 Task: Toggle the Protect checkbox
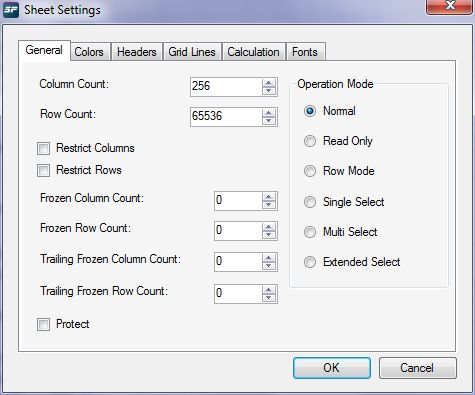[43, 324]
